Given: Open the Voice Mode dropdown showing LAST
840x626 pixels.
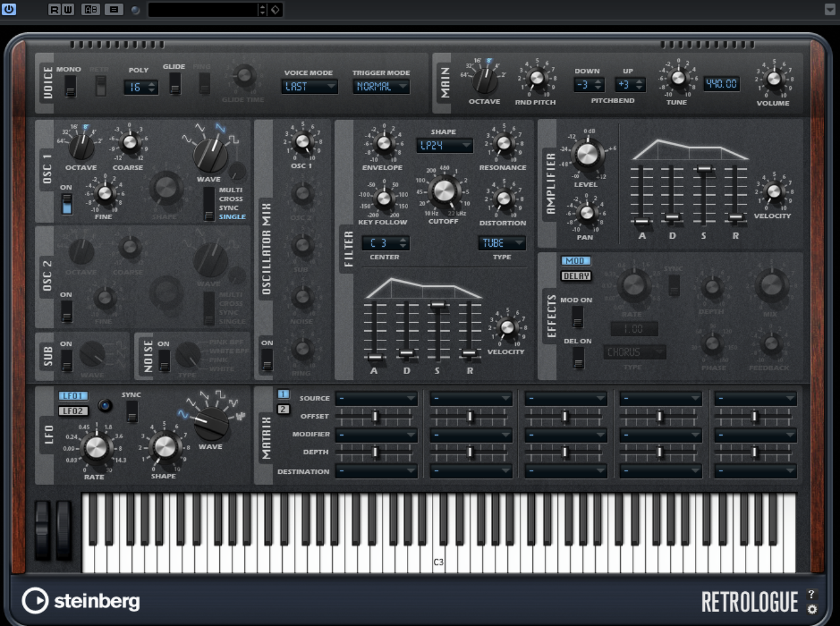Looking at the screenshot, I should point(310,87).
